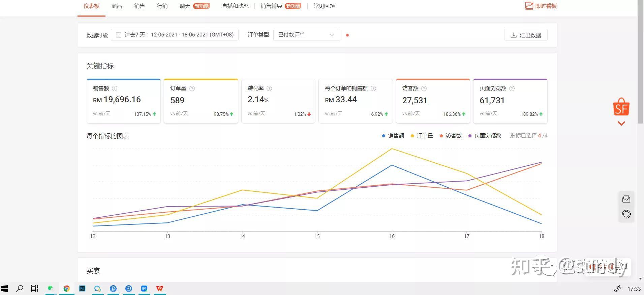Click the 16 label on chart axis
The width and height of the screenshot is (644, 295).
(392, 236)
